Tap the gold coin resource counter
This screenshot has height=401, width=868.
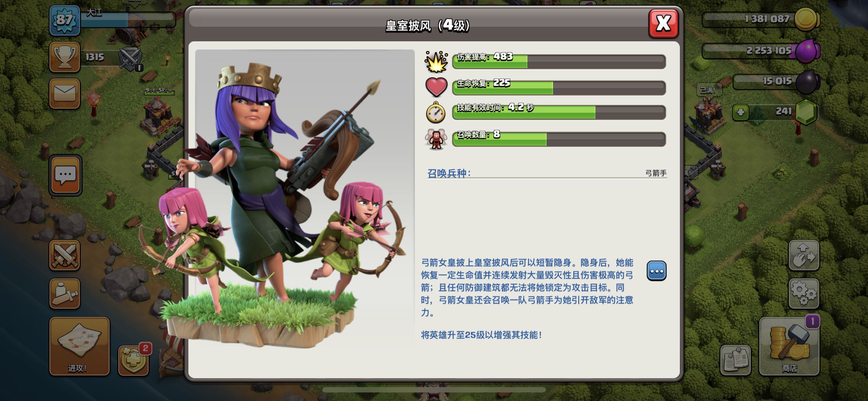click(x=761, y=19)
